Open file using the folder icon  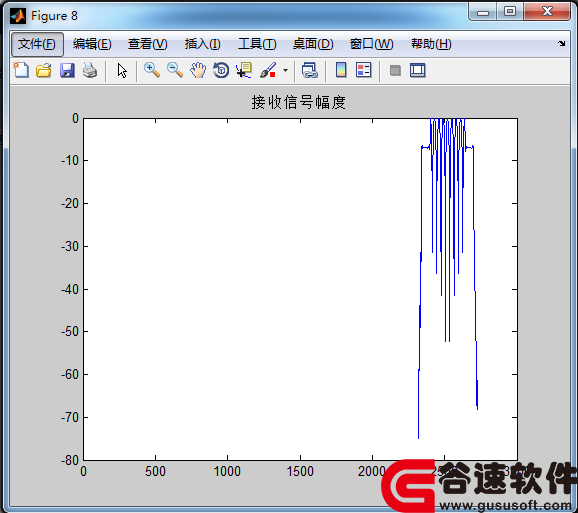[44, 70]
